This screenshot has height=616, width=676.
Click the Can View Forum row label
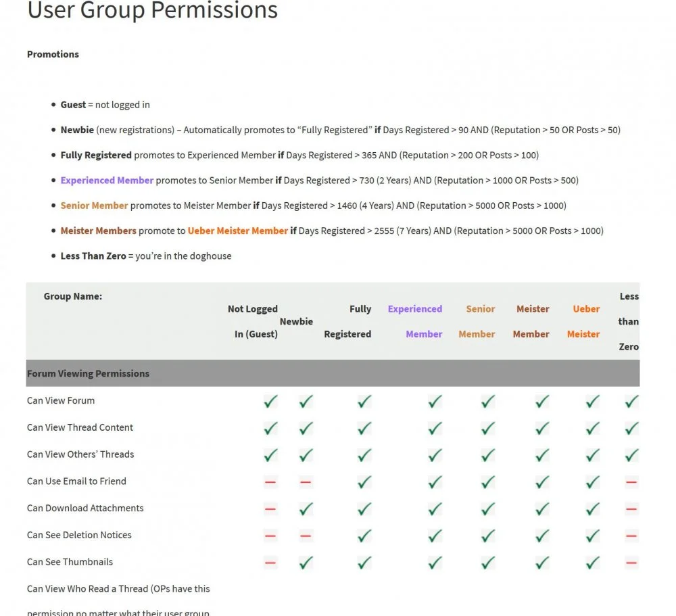click(61, 400)
